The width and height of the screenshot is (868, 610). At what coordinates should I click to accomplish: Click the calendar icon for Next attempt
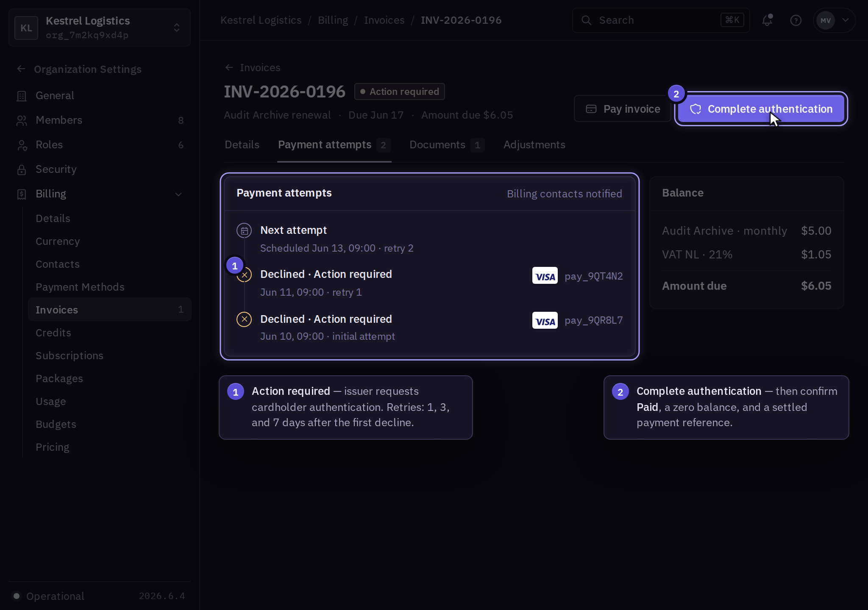pyautogui.click(x=244, y=230)
